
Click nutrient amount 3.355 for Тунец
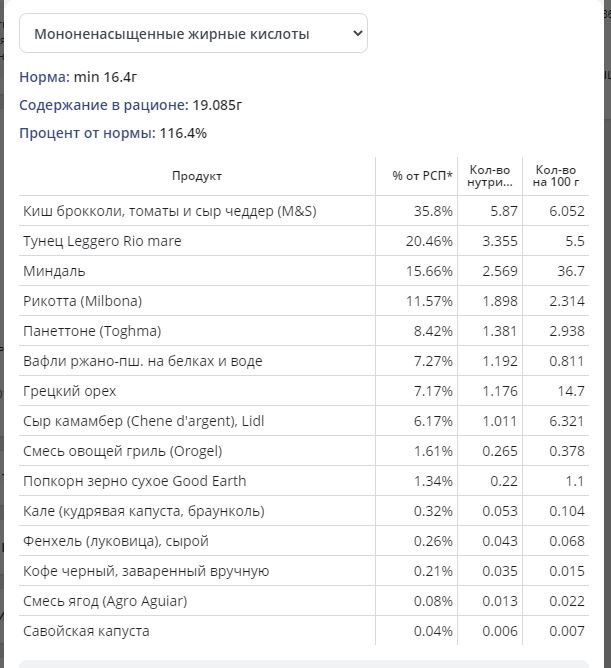coord(500,241)
